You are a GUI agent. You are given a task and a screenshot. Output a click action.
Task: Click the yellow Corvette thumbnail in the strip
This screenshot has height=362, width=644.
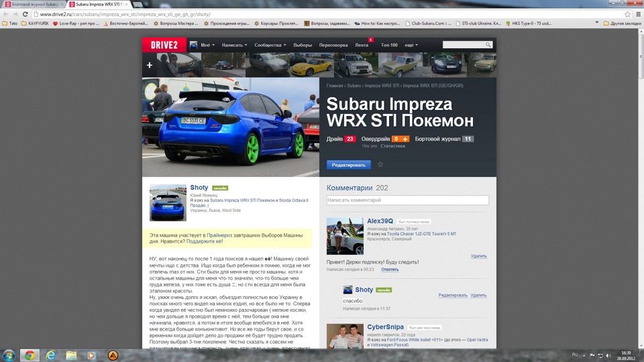312,65
